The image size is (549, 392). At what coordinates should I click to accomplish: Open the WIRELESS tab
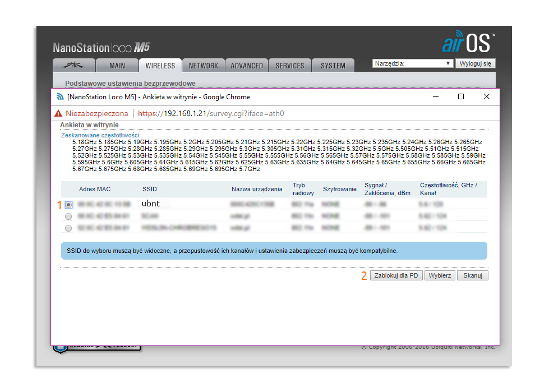click(160, 66)
